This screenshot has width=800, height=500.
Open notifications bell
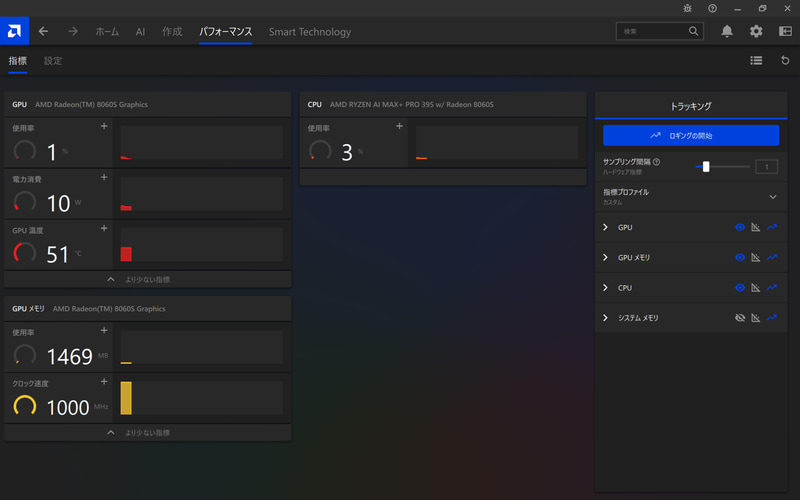[x=727, y=31]
